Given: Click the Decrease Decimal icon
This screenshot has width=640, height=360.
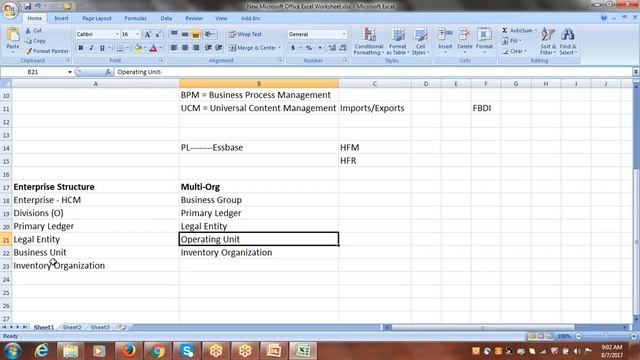Looking at the screenshot, I should coord(343,48).
